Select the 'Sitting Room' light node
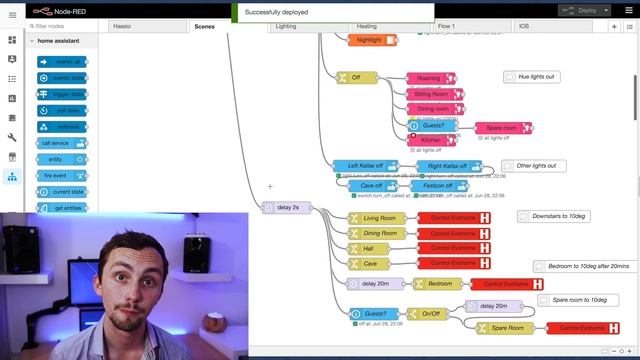This screenshot has height=360, width=640. coord(435,94)
